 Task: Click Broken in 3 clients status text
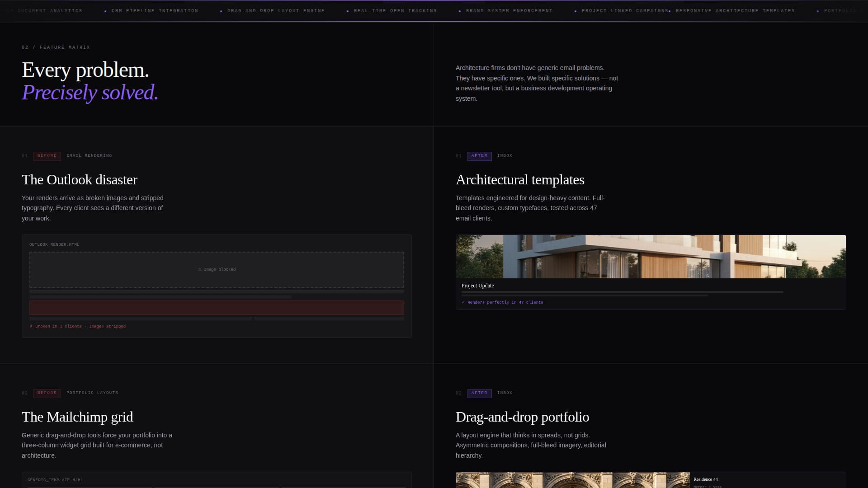coord(80,326)
